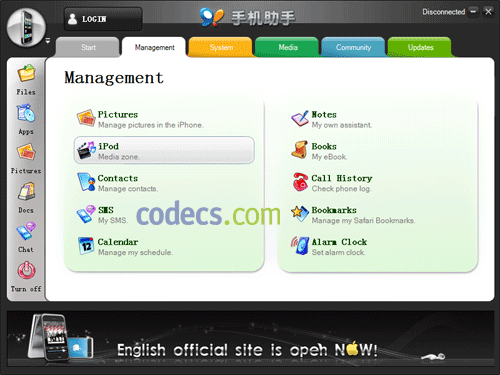500x375 pixels.
Task: Open the Community tab
Action: pos(353,47)
